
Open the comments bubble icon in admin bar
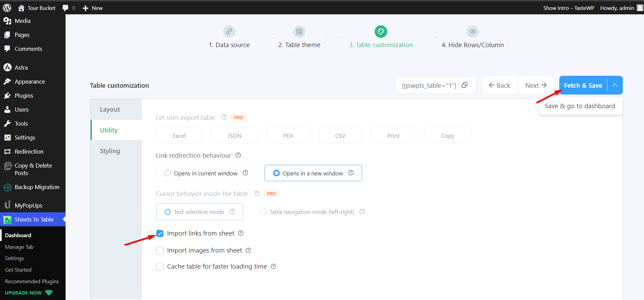click(66, 8)
